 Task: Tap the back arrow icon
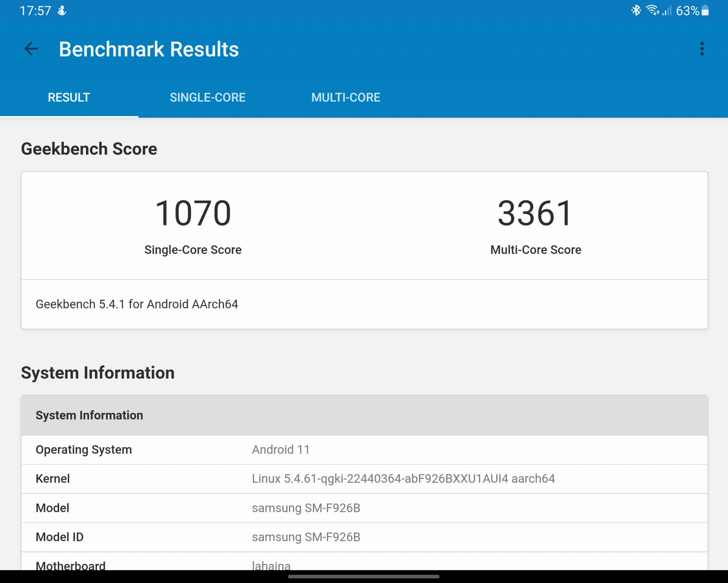coord(31,49)
